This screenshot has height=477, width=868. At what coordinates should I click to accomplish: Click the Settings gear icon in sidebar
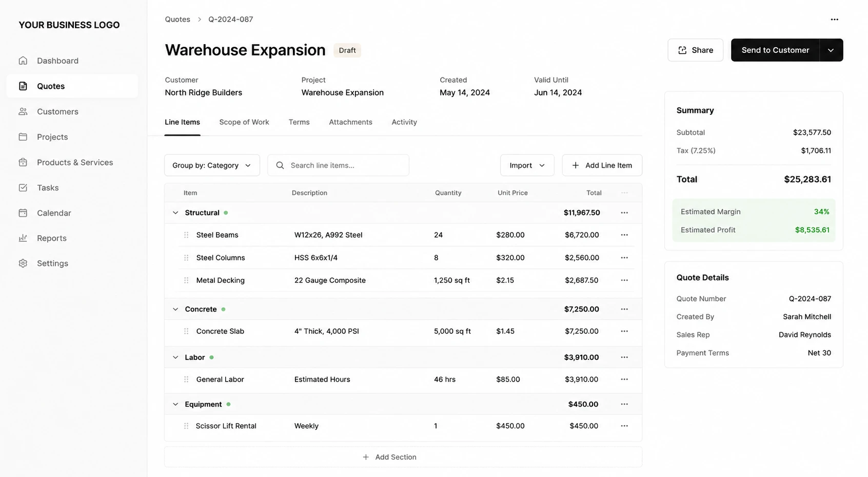[x=23, y=263]
